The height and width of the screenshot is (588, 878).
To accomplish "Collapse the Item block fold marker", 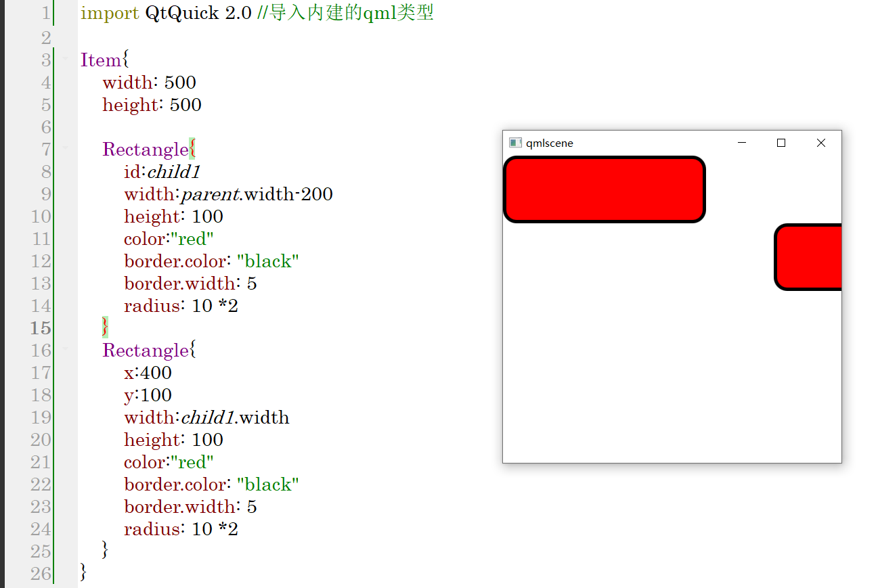I will (66, 60).
